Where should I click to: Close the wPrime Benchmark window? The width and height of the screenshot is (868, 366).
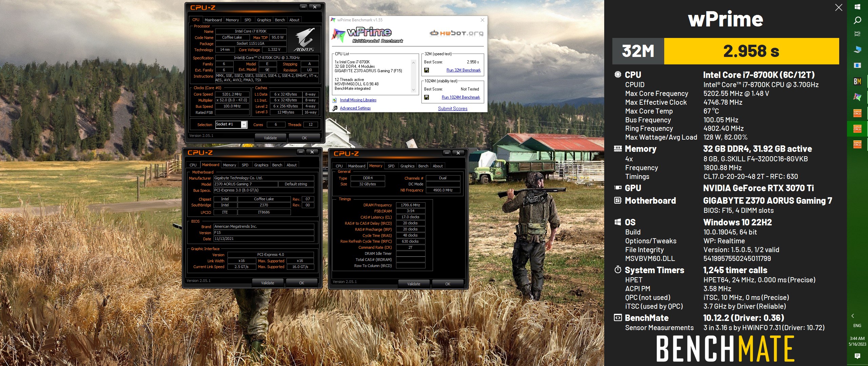[x=482, y=20]
